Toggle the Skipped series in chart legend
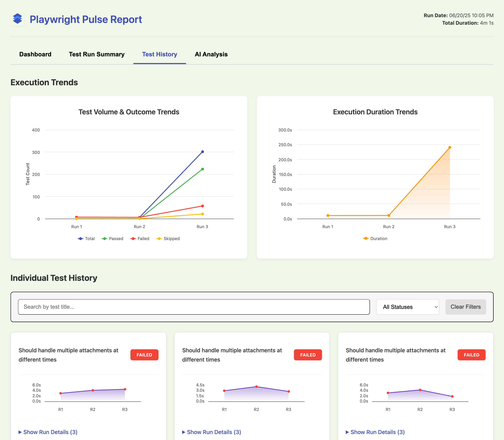Screen dimensions: 504x440 (x=168, y=238)
